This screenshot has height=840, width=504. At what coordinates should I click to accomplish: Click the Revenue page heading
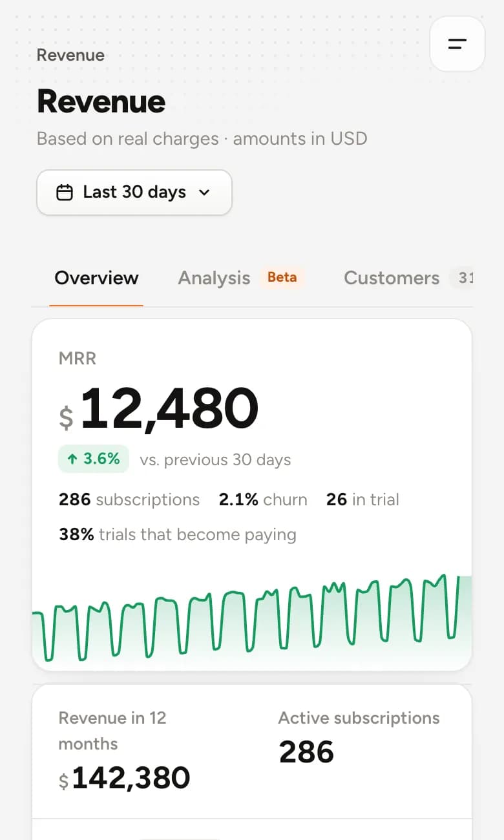101,101
